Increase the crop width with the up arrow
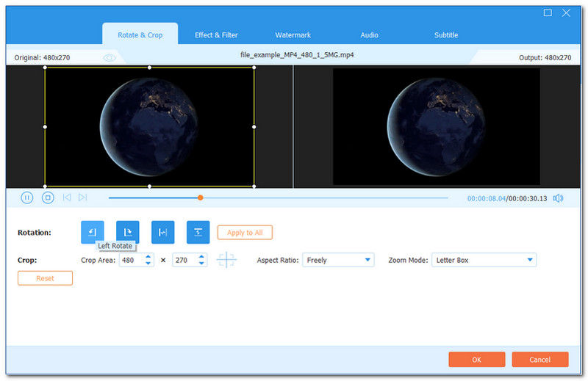588x381 pixels. (x=149, y=257)
